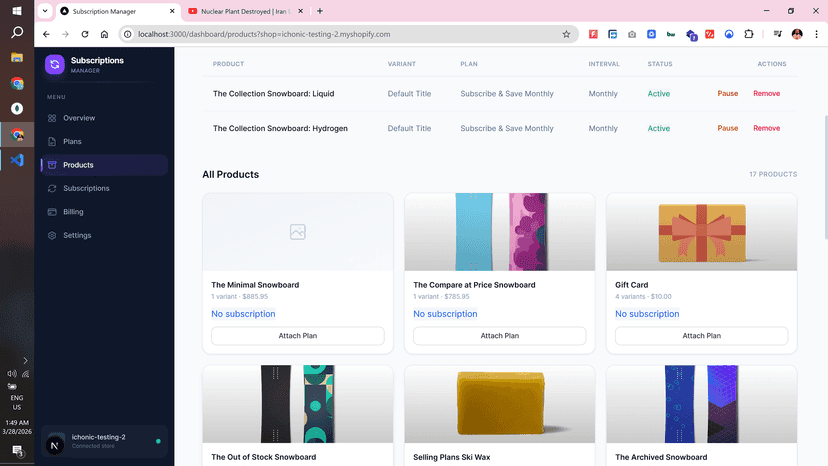This screenshot has width=828, height=466.
Task: Click ichonic-testing-2 connected store badge
Action: click(x=104, y=441)
